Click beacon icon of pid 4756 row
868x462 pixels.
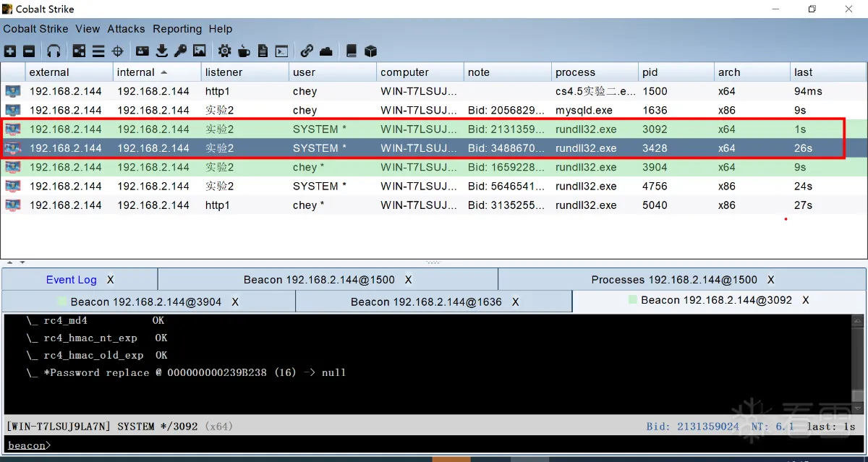[x=13, y=186]
